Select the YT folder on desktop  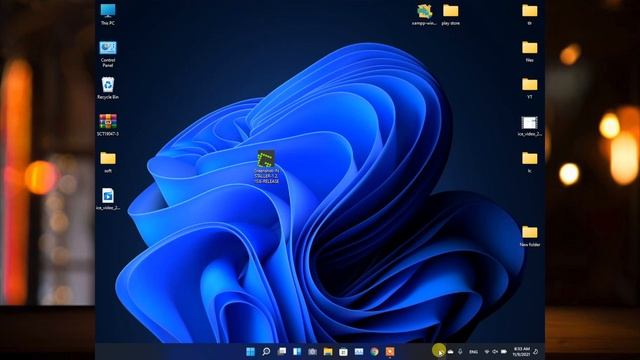(529, 88)
